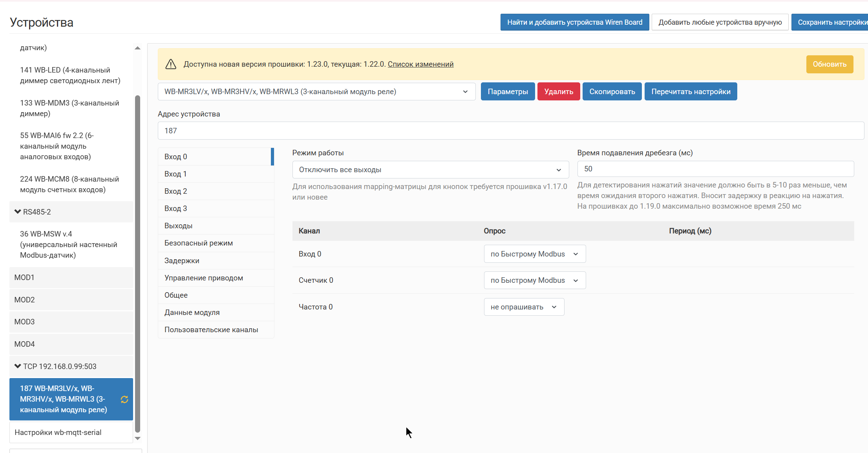Open the Пользовательские каналы tab
Image resolution: width=868 pixels, height=453 pixels.
pyautogui.click(x=216, y=329)
